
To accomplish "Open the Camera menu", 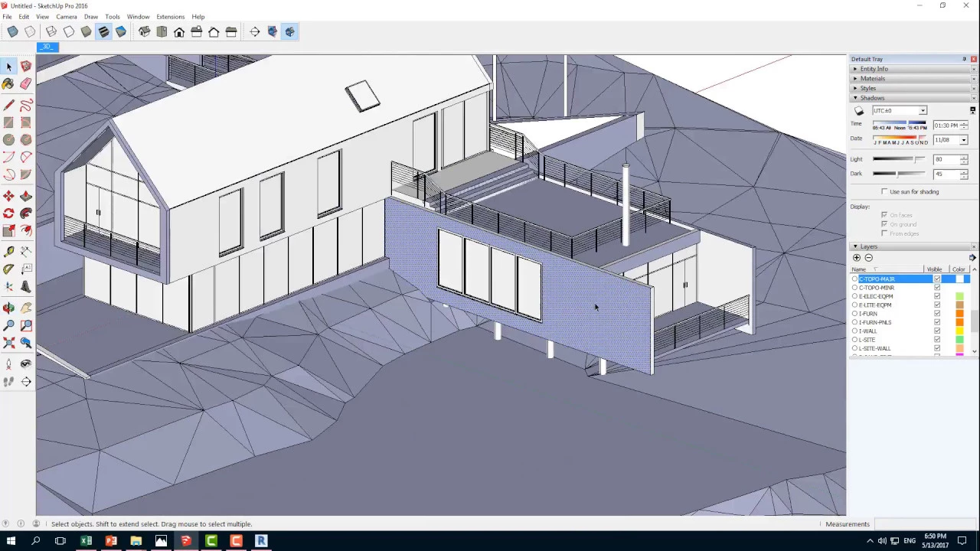I will pyautogui.click(x=66, y=17).
